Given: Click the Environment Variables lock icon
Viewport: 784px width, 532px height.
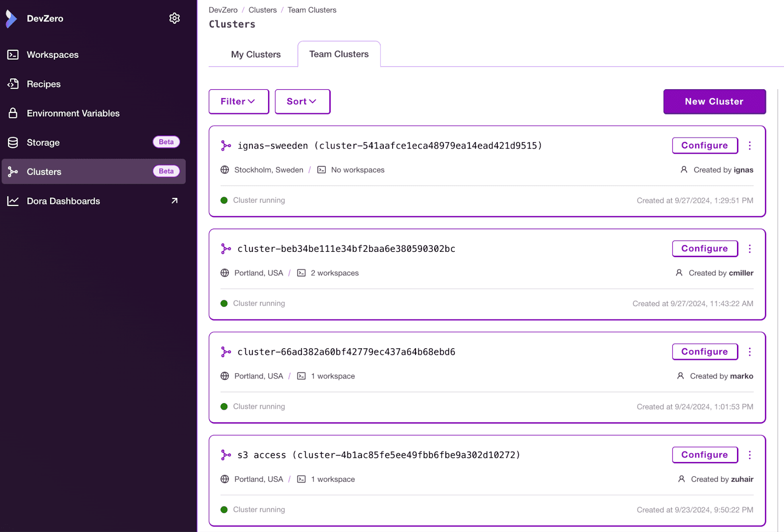Looking at the screenshot, I should (13, 113).
